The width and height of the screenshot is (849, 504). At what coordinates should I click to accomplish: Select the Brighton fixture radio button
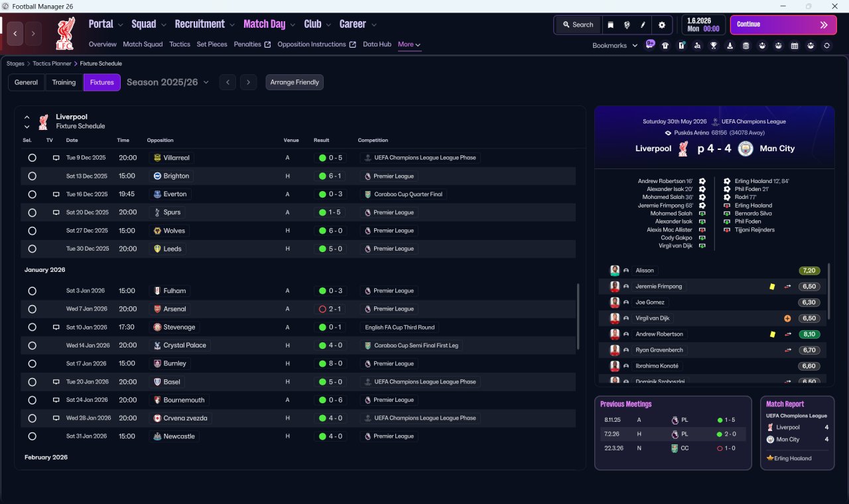[32, 176]
